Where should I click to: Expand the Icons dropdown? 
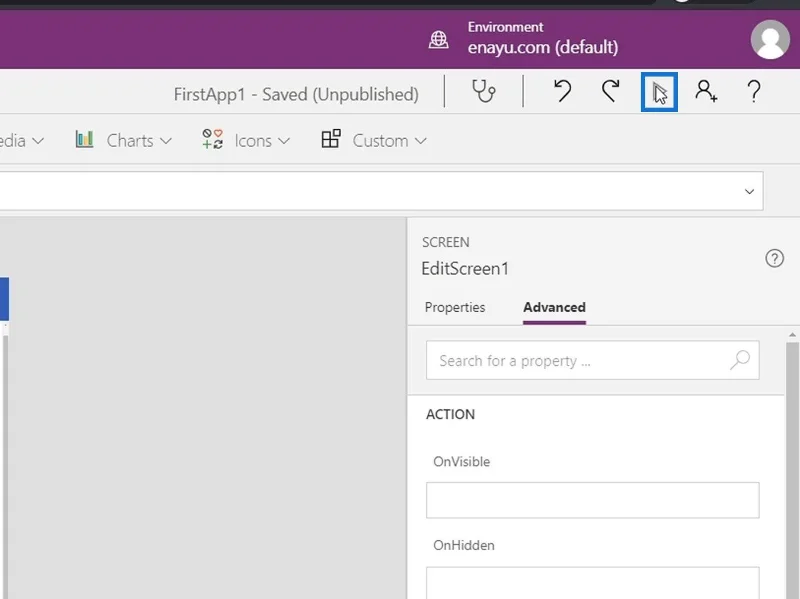(x=284, y=141)
